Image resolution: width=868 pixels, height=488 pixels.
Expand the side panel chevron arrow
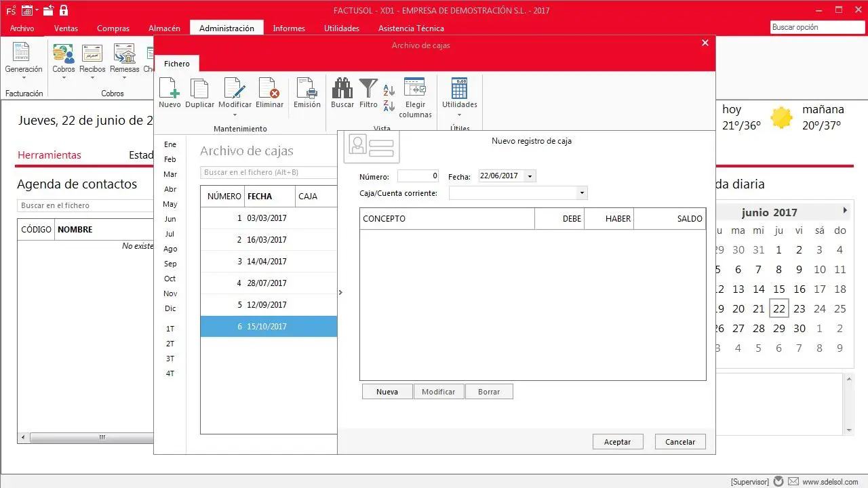pyautogui.click(x=340, y=293)
